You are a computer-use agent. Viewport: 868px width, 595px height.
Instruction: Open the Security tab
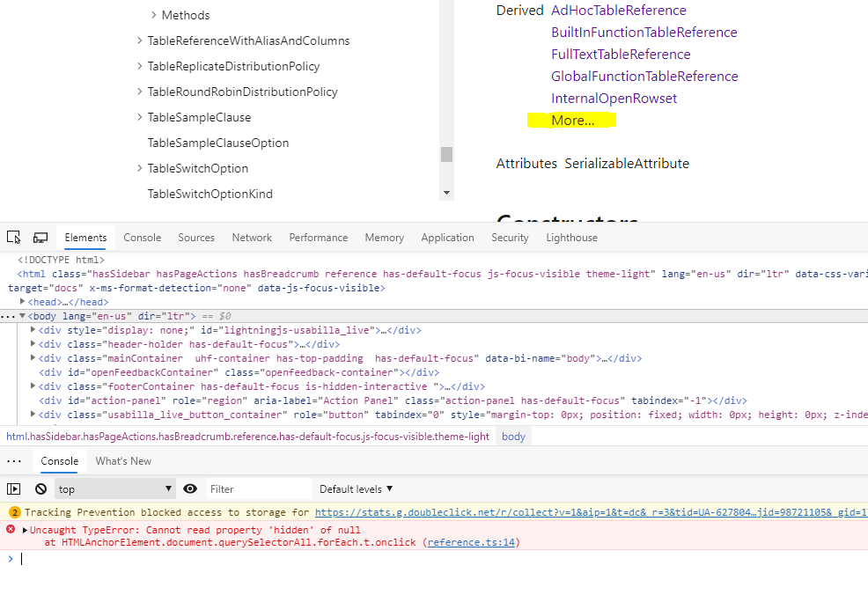(x=510, y=238)
